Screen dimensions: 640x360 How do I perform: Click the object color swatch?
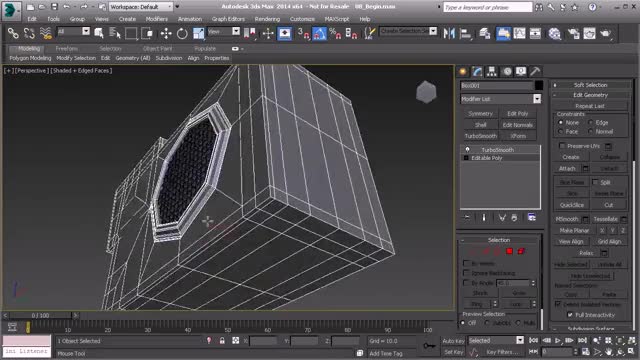(539, 85)
